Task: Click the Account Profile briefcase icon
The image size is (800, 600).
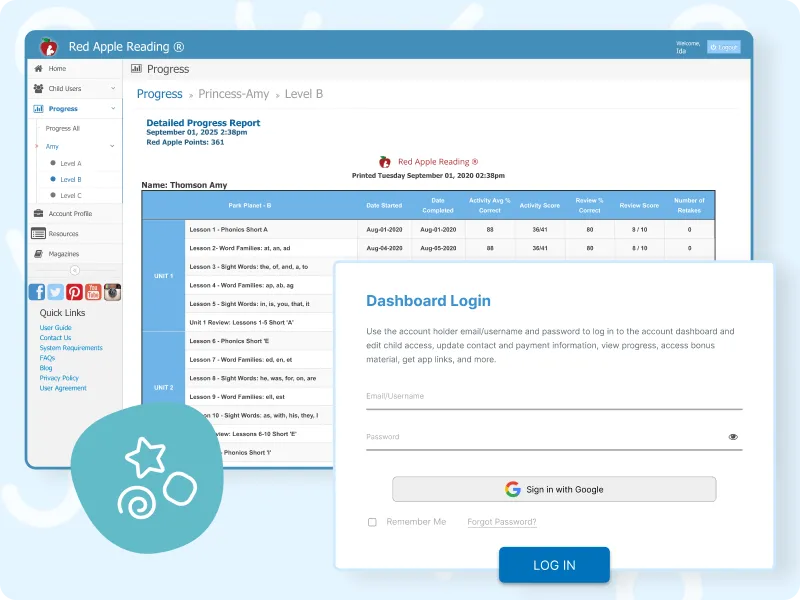Action: tap(38, 213)
